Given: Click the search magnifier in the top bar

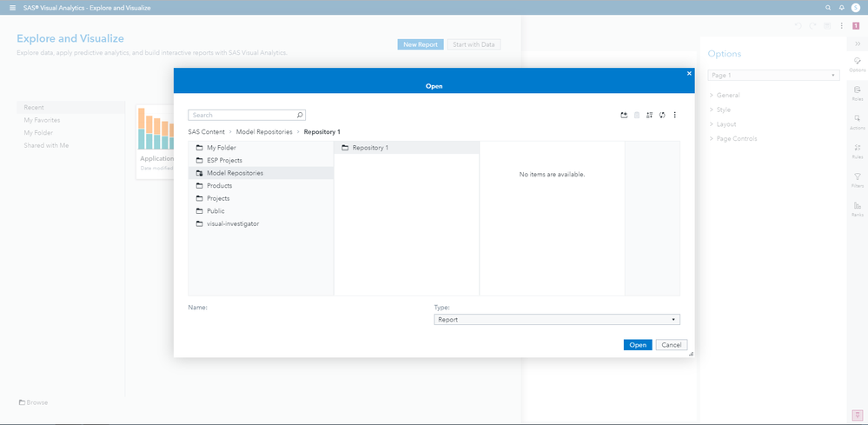Looking at the screenshot, I should pyautogui.click(x=828, y=8).
